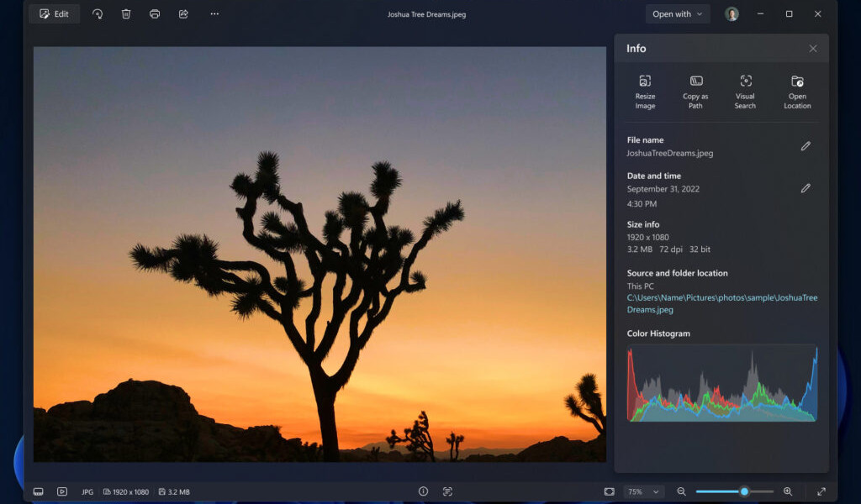Adjust the zoom slider handle

pyautogui.click(x=744, y=491)
